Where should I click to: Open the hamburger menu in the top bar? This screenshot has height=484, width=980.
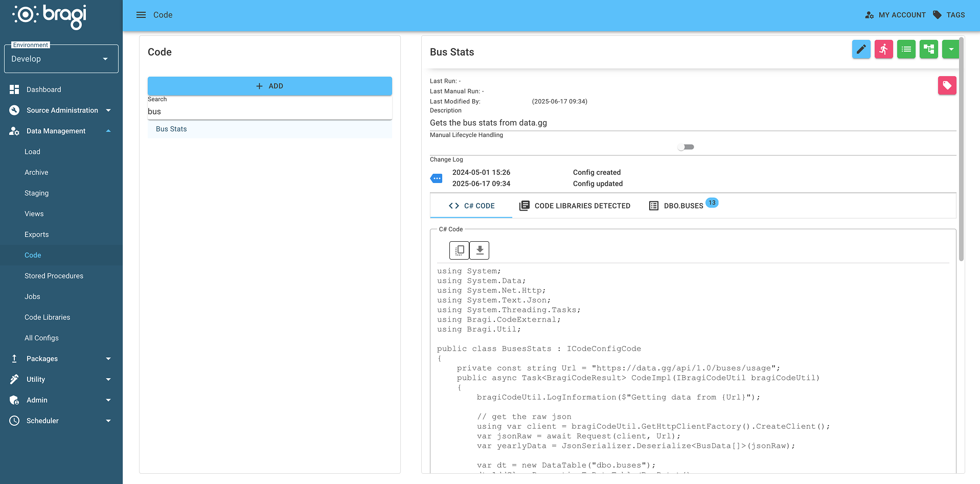[x=141, y=14]
